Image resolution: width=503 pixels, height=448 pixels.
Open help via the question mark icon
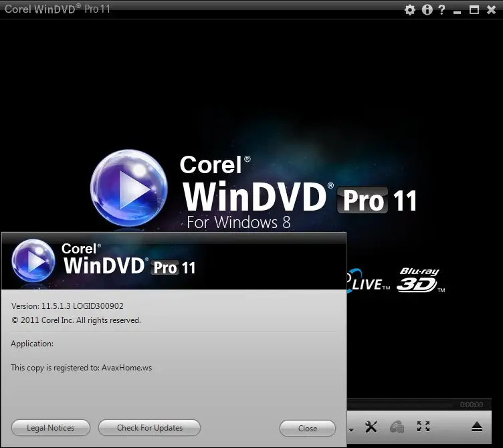click(441, 9)
